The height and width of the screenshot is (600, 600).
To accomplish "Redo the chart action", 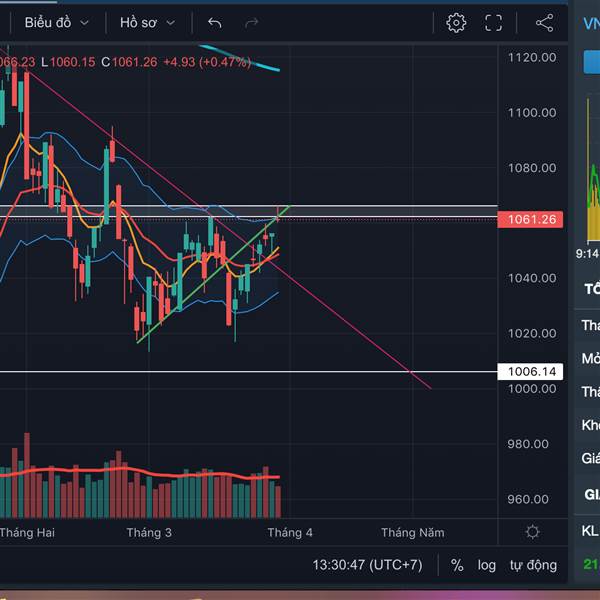I will (x=251, y=23).
